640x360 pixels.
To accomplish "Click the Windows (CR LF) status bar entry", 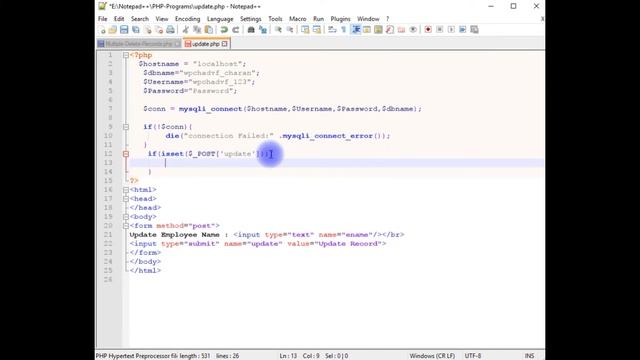I will (432, 356).
